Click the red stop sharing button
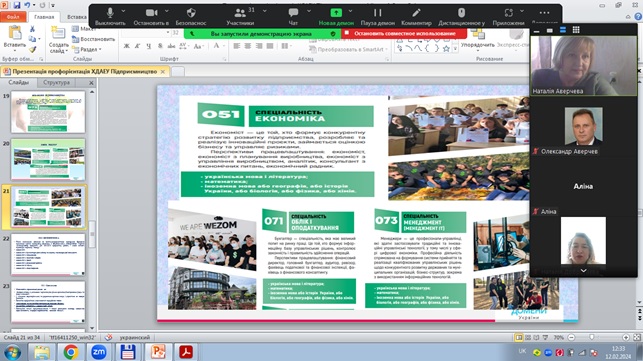The height and width of the screenshot is (361, 643). coord(404,34)
